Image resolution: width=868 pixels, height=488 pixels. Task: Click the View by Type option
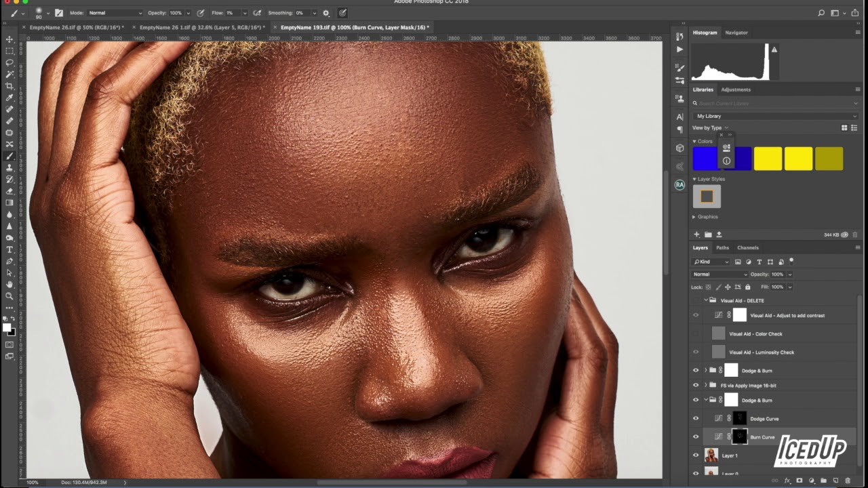point(710,127)
